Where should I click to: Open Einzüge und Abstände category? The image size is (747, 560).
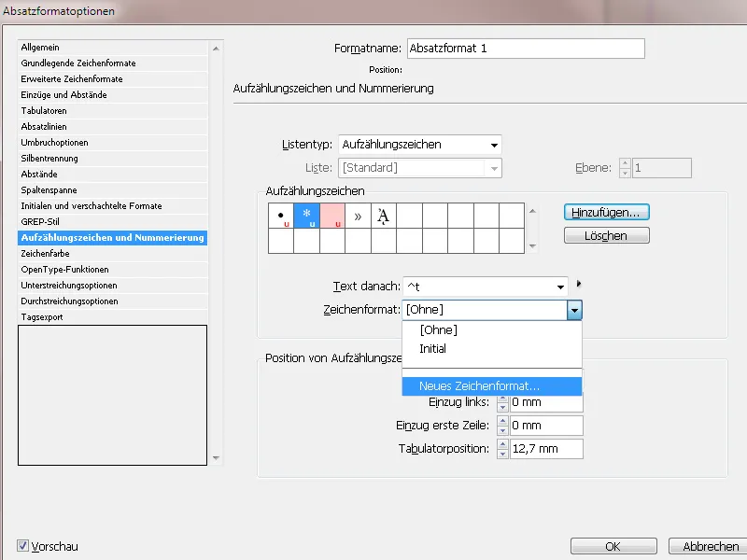[x=112, y=95]
